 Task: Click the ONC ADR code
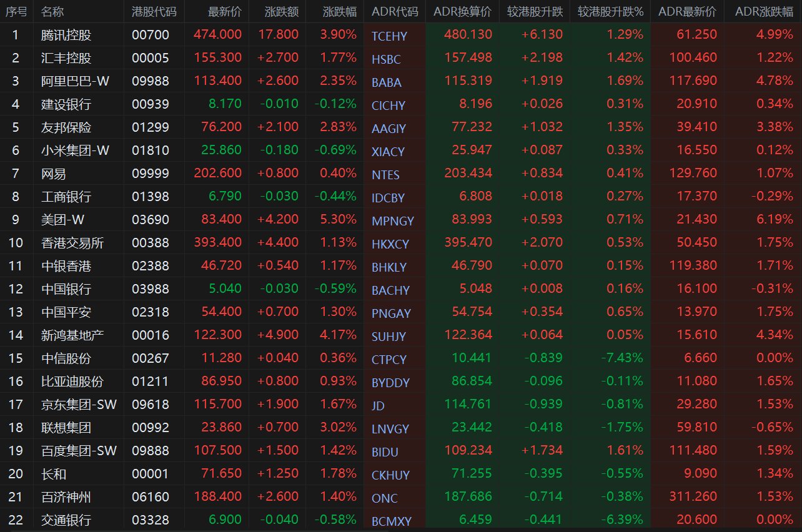click(384, 498)
